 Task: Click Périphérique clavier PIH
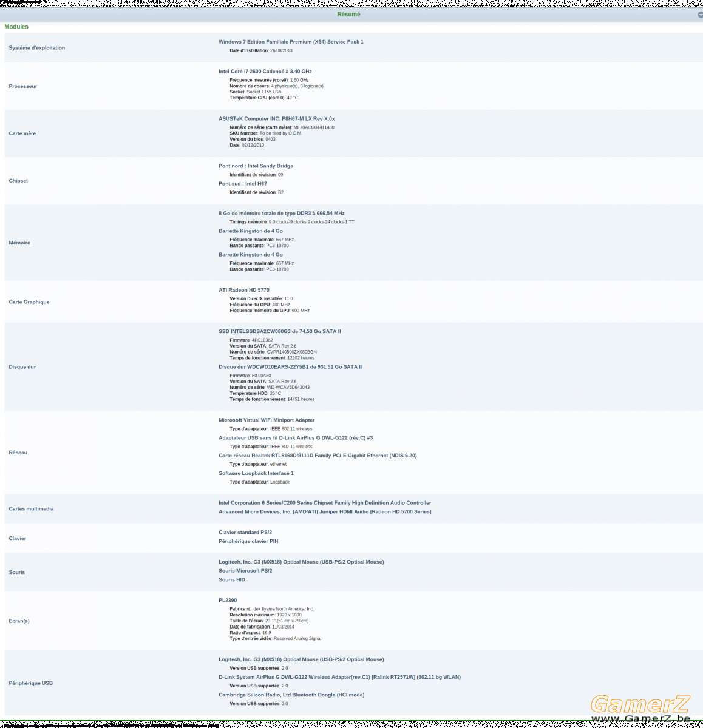tap(248, 542)
